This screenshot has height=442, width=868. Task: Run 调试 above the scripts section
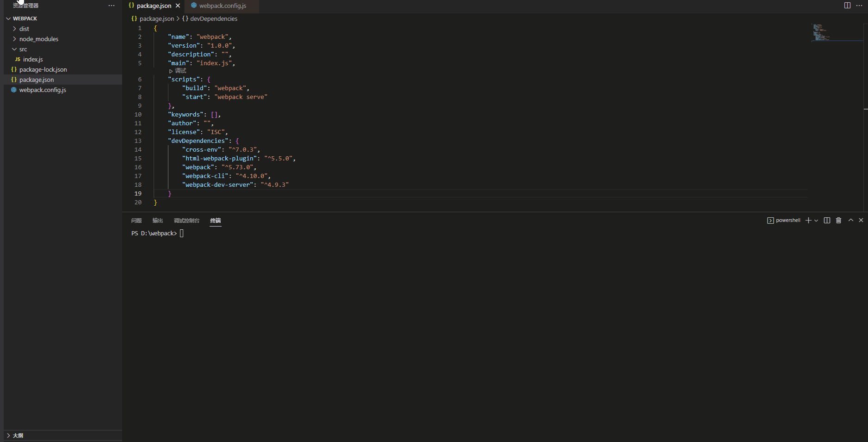[x=177, y=70]
